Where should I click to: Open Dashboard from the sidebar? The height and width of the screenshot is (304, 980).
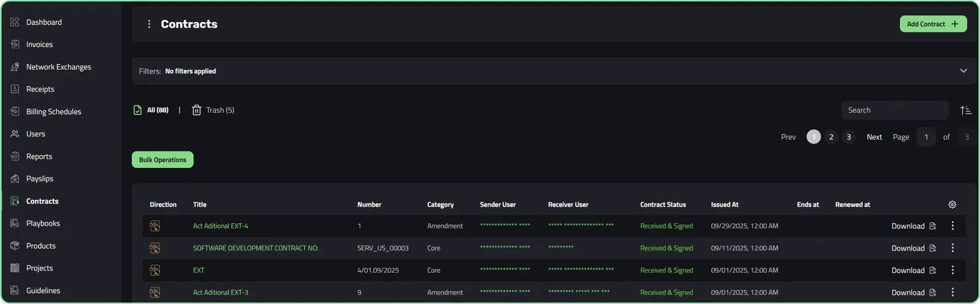coord(44,22)
